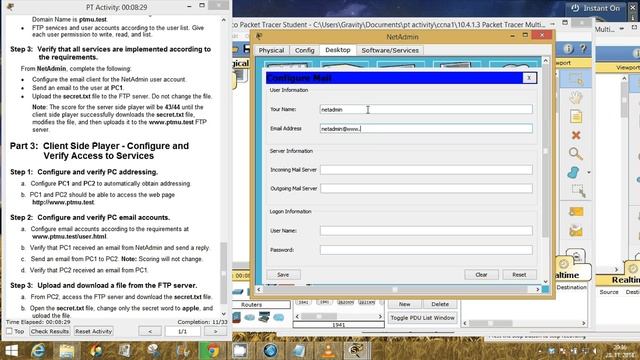Open the dropdown arrow beside the shape tool
This screenshot has height=360, width=640.
tap(589, 173)
